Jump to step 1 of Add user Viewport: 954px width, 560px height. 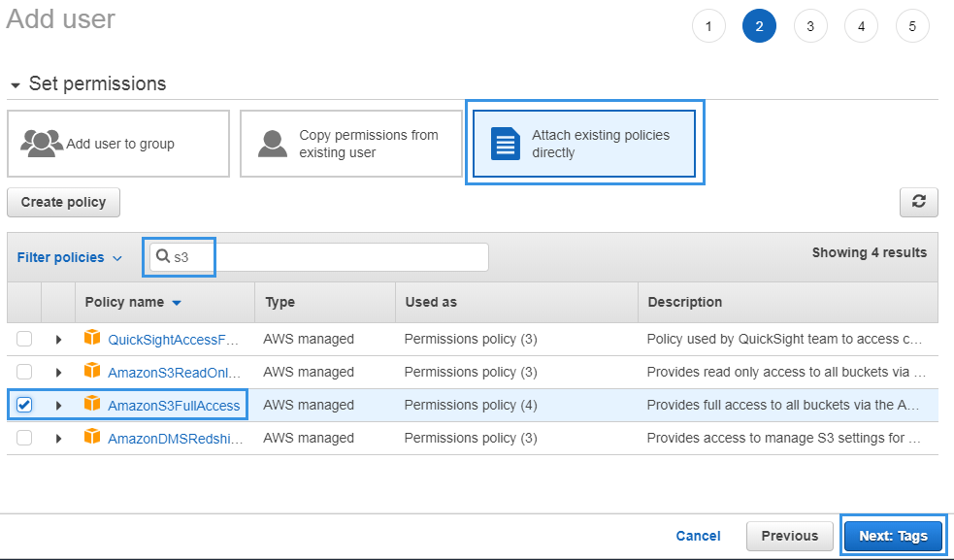pyautogui.click(x=708, y=26)
